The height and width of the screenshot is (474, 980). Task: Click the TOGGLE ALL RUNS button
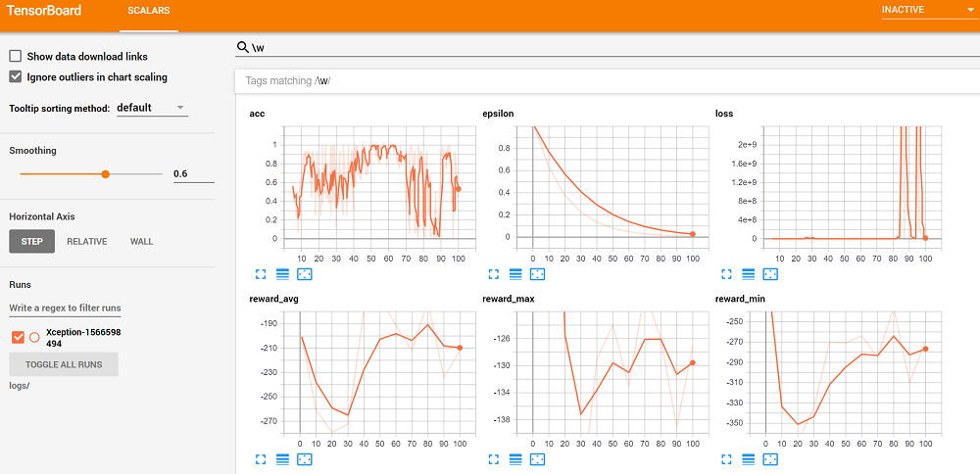(x=64, y=364)
